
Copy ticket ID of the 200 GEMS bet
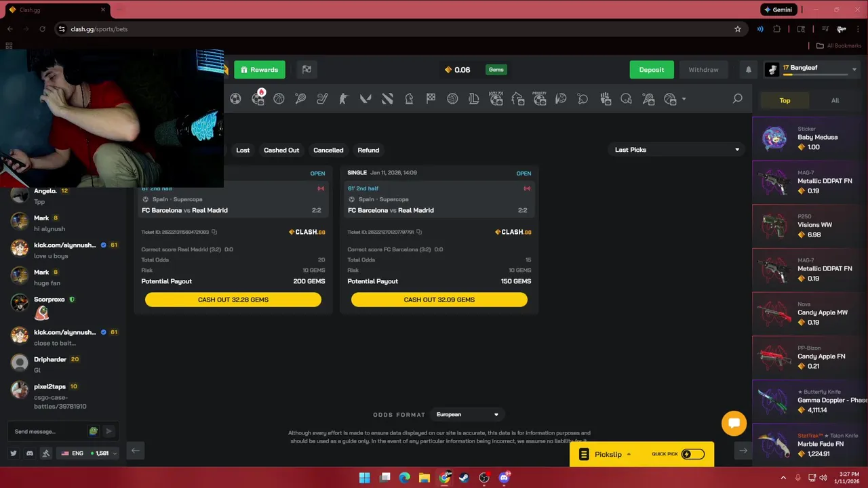[214, 232]
